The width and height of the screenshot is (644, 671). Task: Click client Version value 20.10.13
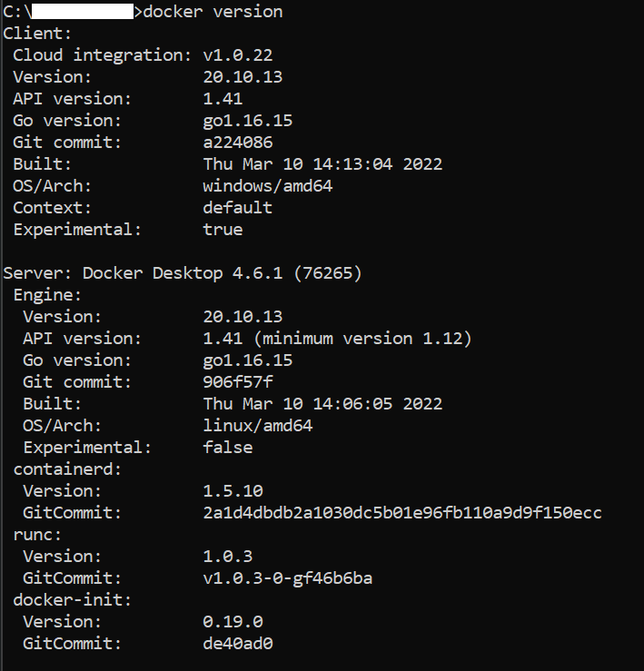click(243, 77)
